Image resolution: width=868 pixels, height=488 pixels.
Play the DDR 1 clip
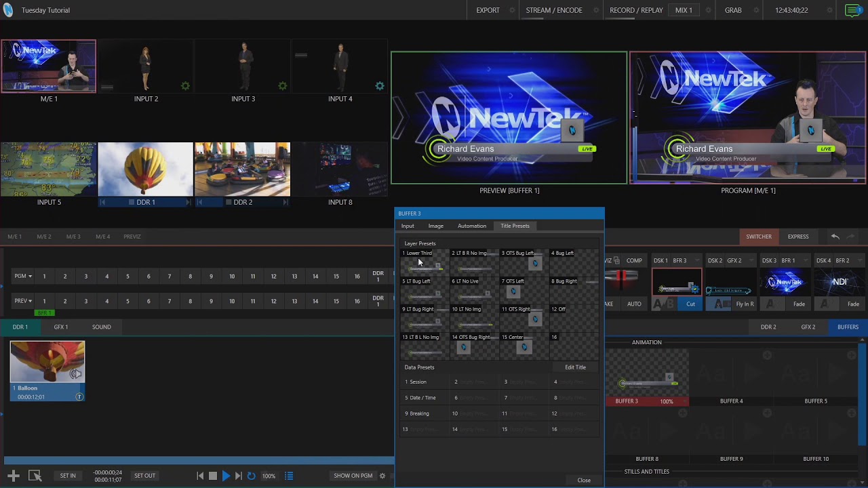point(226,476)
